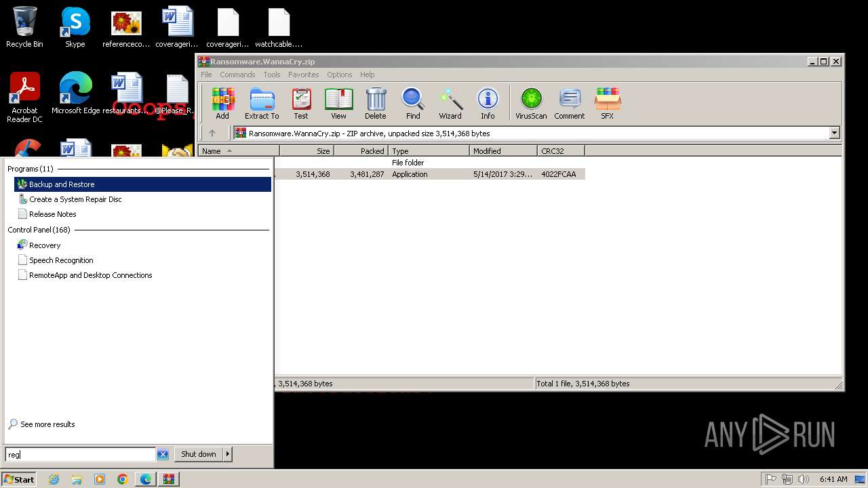Screen dimensions: 868x488
Task: Open Acrobat Reader DC desktop shortcut
Action: [24, 98]
